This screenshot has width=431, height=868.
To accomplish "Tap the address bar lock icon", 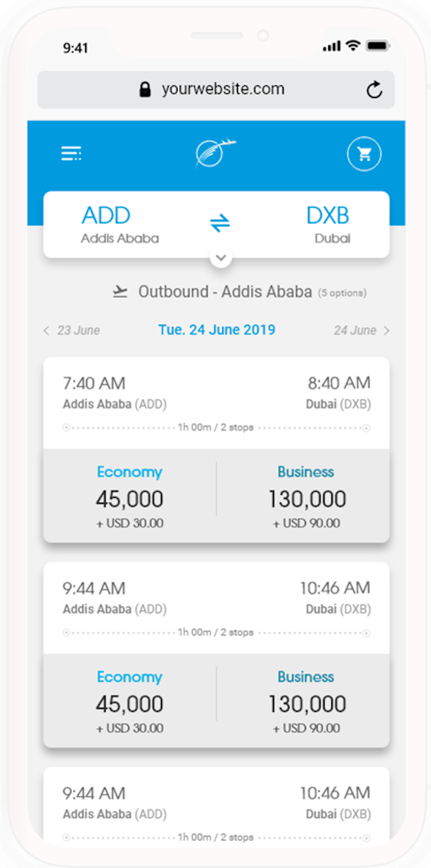I will pyautogui.click(x=145, y=89).
